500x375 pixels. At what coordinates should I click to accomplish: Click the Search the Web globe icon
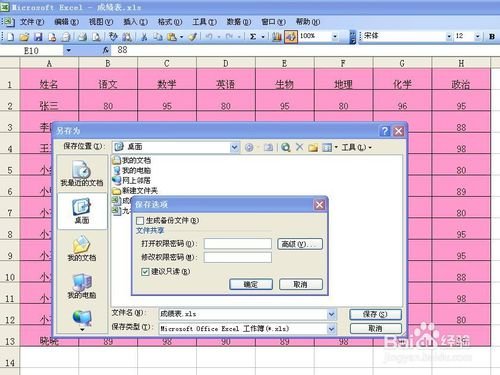pos(285,147)
